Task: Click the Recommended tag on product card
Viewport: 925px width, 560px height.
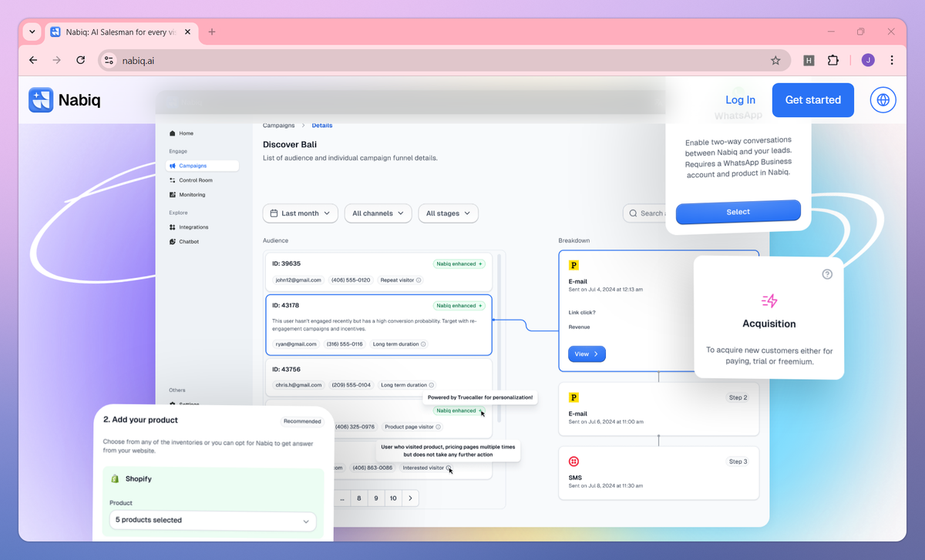Action: (302, 421)
